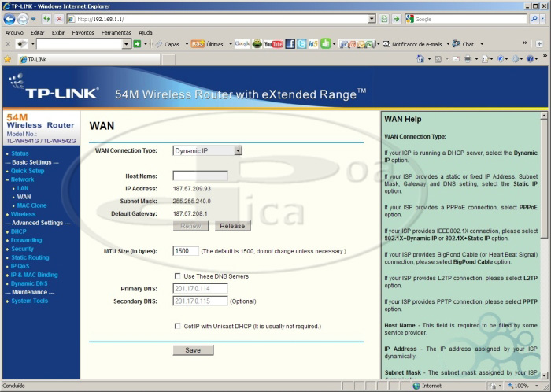The image size is (551, 392).
Task: Open the Google toolbar shortcut icon
Action: coord(242,44)
